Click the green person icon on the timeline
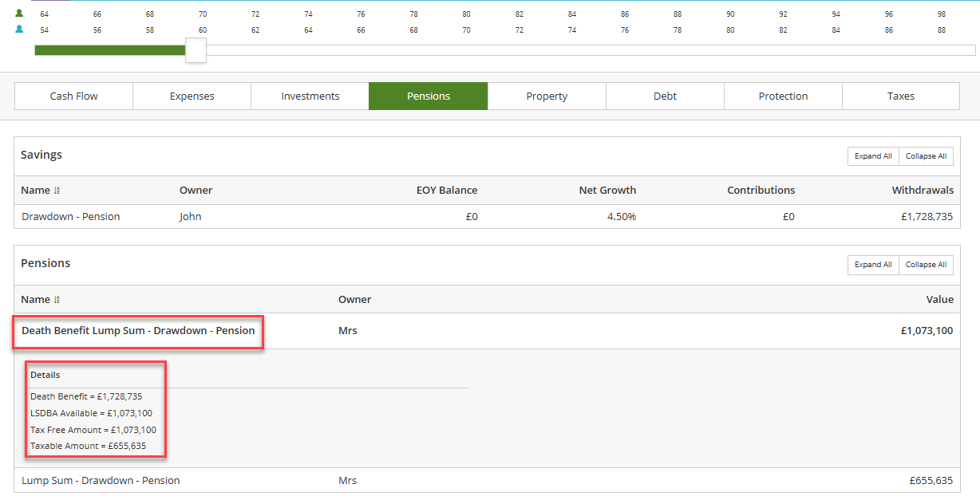This screenshot has width=980, height=500. pos(19,14)
